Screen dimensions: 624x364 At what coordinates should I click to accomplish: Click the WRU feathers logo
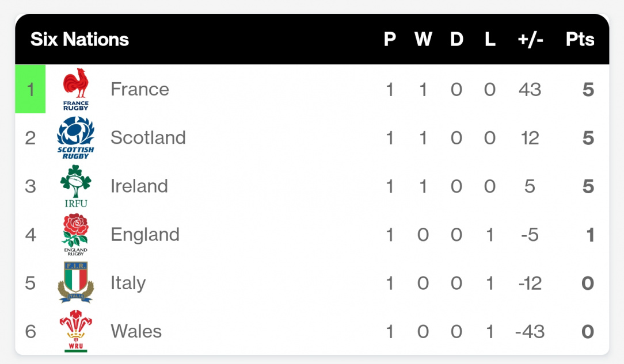(75, 331)
